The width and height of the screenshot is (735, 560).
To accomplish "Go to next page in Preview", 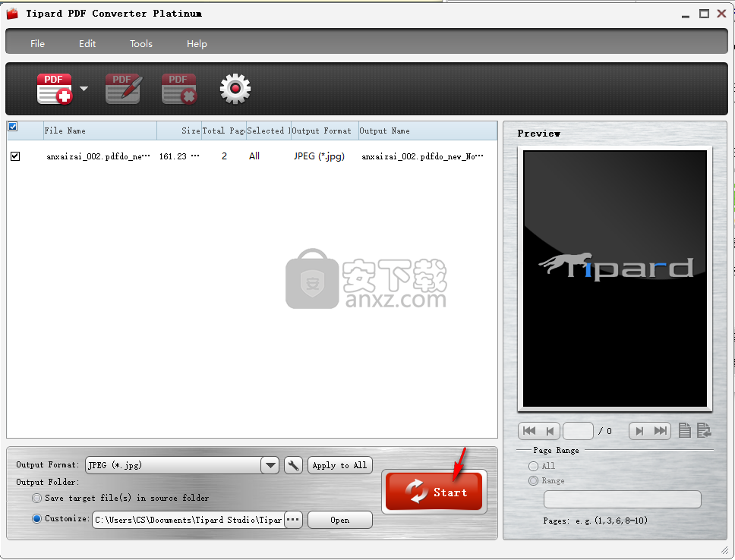I will pos(639,431).
